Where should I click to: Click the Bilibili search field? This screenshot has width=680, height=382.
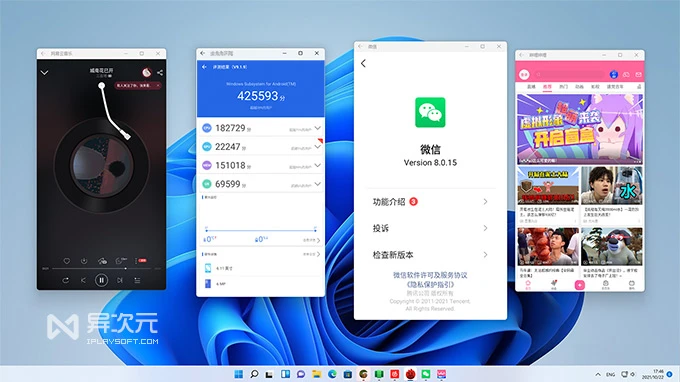pos(569,75)
